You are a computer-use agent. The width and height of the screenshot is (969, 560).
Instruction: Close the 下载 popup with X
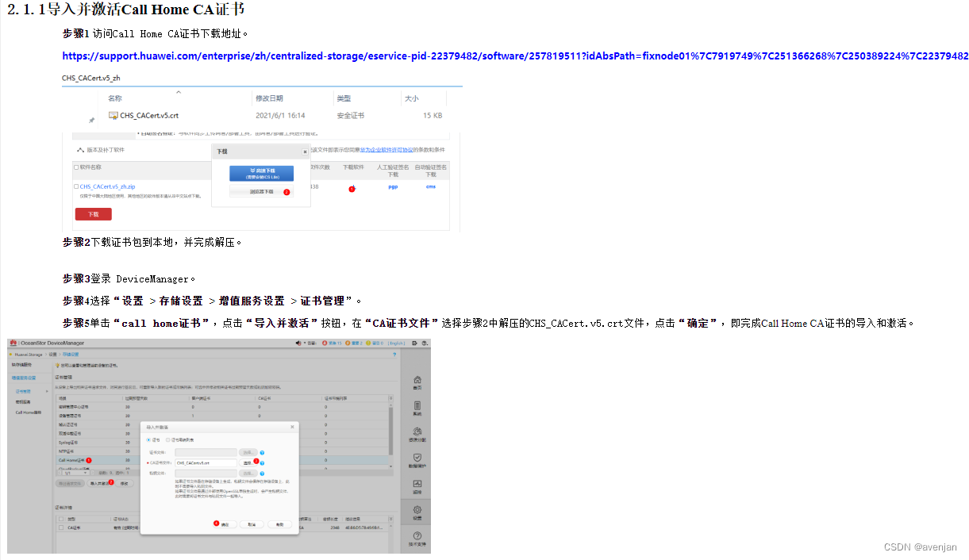coord(305,152)
